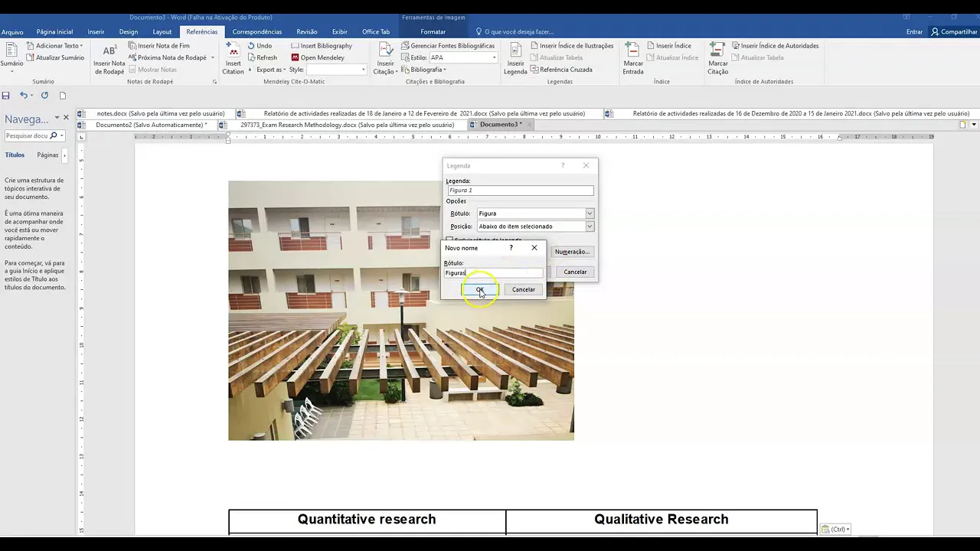The height and width of the screenshot is (551, 980).
Task: Switch to the Correspondências tab
Action: (257, 32)
